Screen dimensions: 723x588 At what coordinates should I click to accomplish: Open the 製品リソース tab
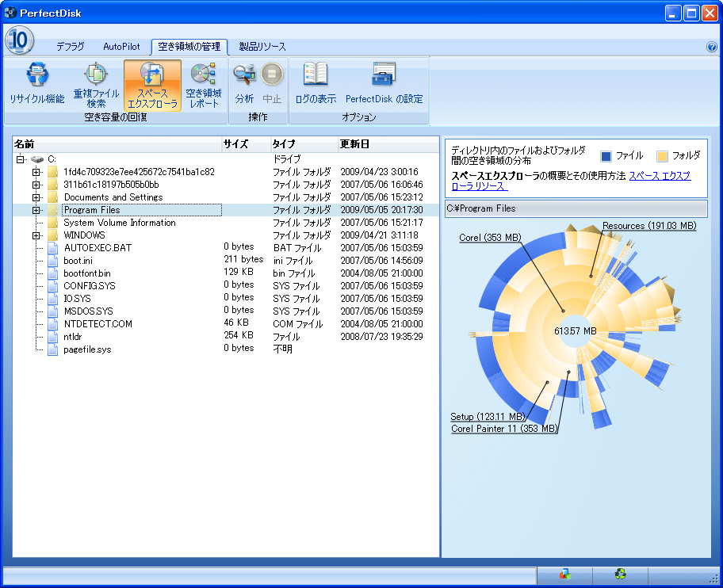[x=262, y=47]
